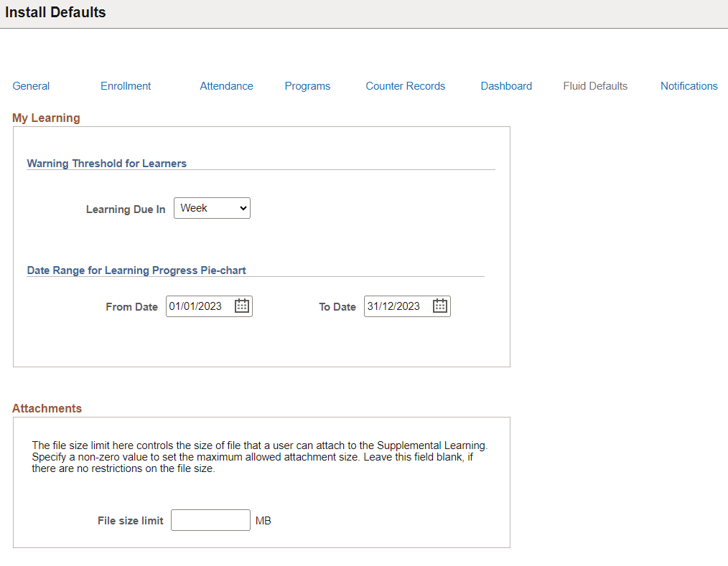Open the To Date calendar picker
Image resolution: width=728 pixels, height=566 pixels.
point(439,306)
